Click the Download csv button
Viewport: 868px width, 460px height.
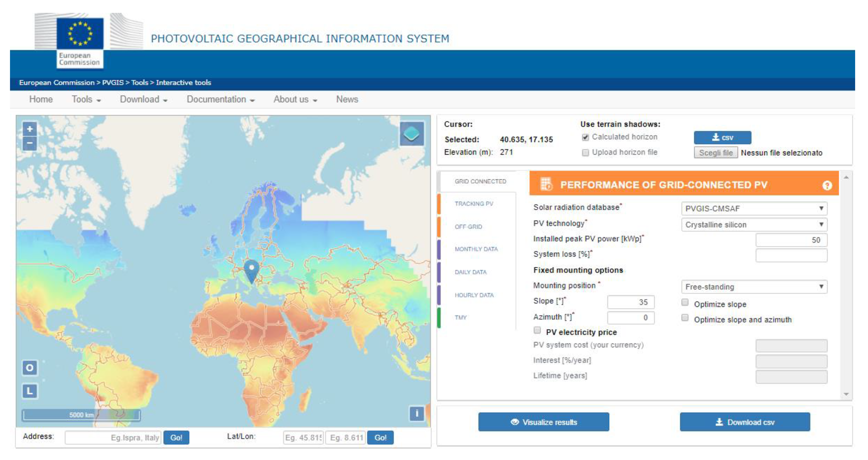click(745, 422)
